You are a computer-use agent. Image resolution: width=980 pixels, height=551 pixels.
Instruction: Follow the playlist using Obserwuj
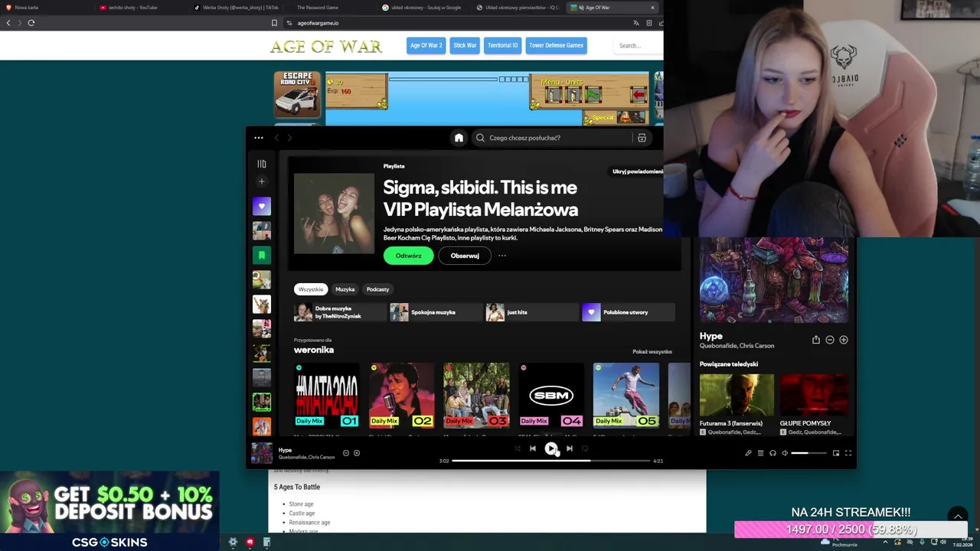[465, 256]
